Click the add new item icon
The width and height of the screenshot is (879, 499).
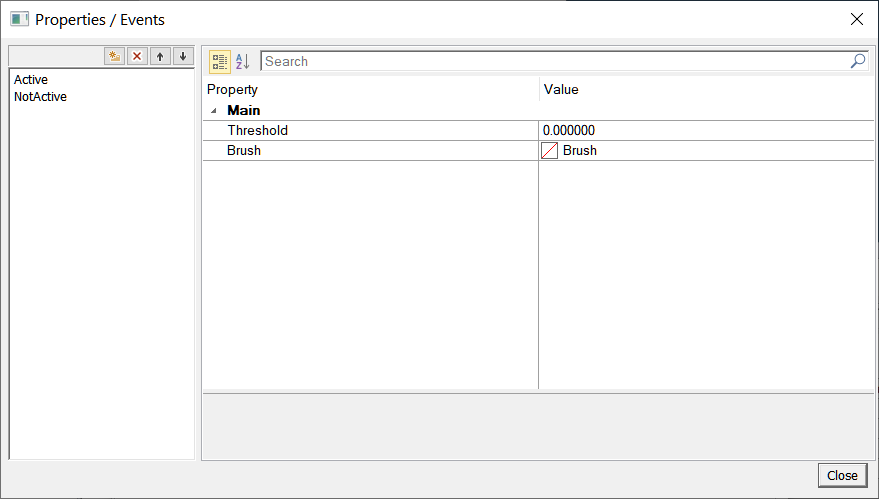pyautogui.click(x=115, y=56)
